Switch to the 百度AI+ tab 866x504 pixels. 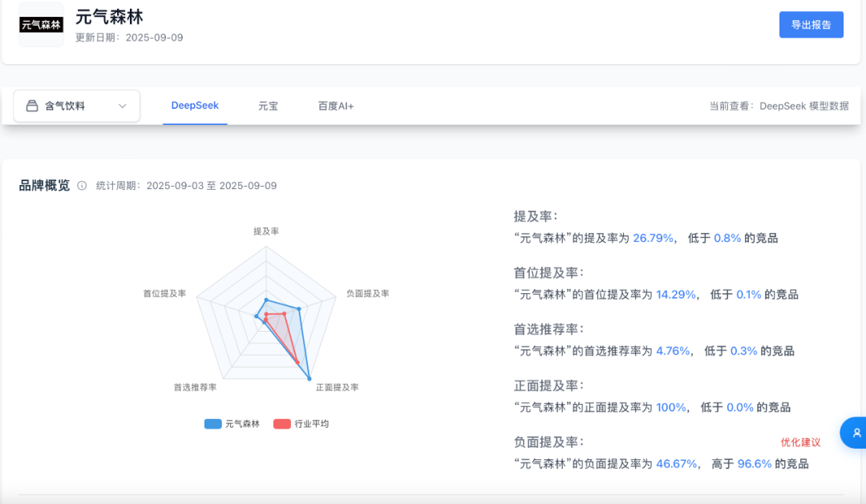(x=336, y=106)
